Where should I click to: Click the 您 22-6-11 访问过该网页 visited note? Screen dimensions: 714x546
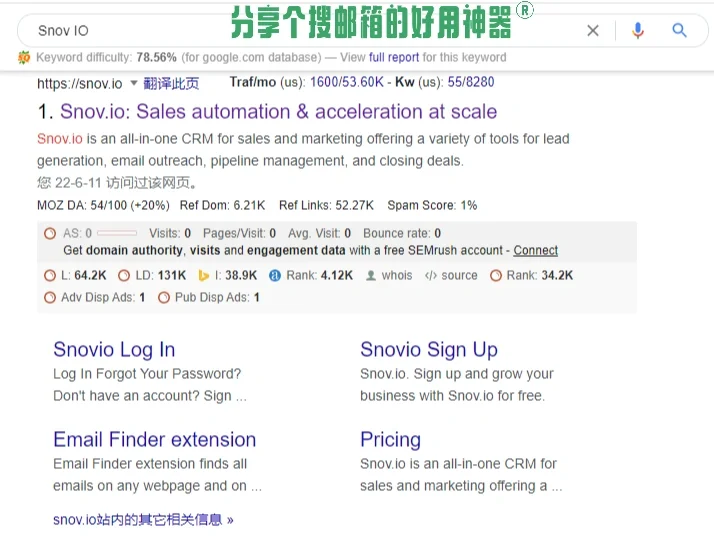pyautogui.click(x=117, y=183)
